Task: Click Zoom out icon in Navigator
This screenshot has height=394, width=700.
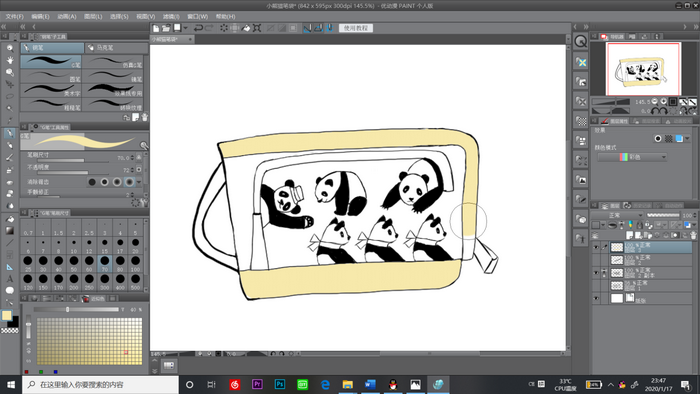Action: 654,102
